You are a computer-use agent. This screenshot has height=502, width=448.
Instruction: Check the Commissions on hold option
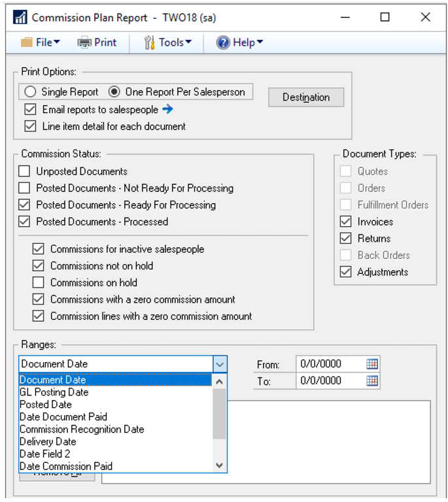(39, 282)
